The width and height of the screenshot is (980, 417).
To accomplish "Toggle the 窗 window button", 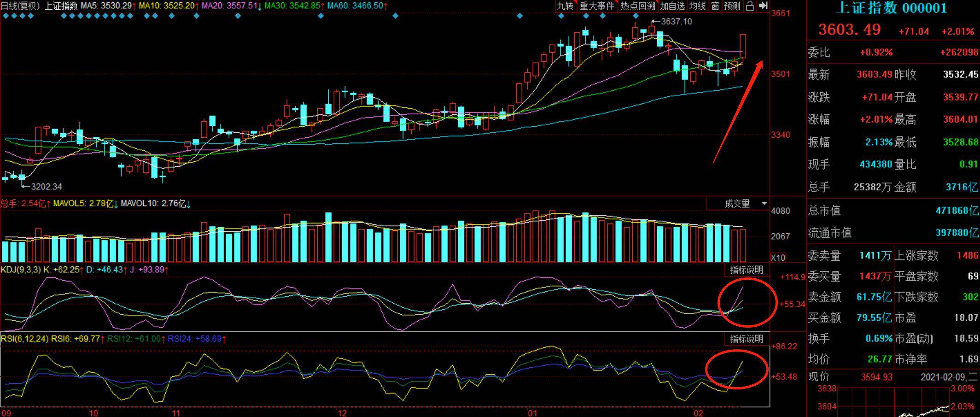I will [715, 6].
